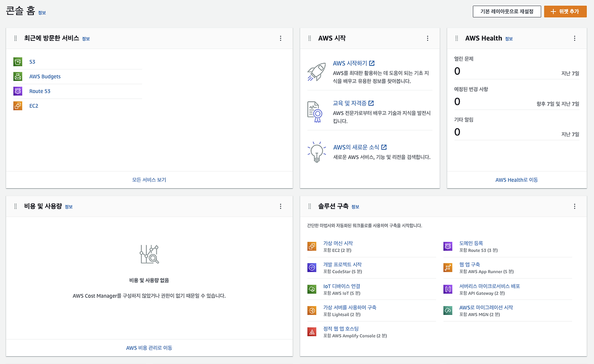Grab the drag handle of 최근에 방문한 서비스 widget
Screen dimensions: 594x364
pos(15,38)
